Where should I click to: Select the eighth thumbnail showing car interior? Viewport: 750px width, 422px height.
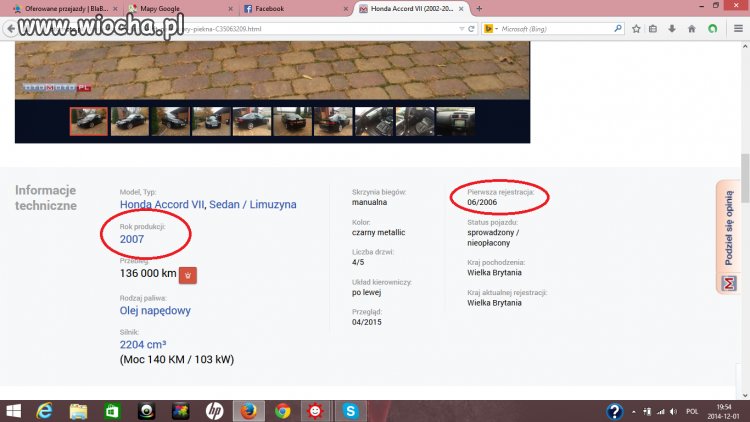click(374, 122)
